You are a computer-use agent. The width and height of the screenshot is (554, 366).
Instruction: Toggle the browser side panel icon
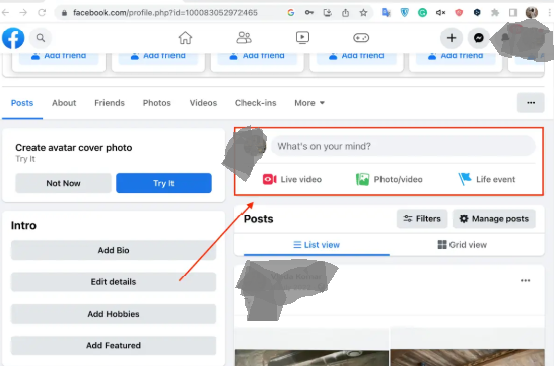click(x=513, y=13)
